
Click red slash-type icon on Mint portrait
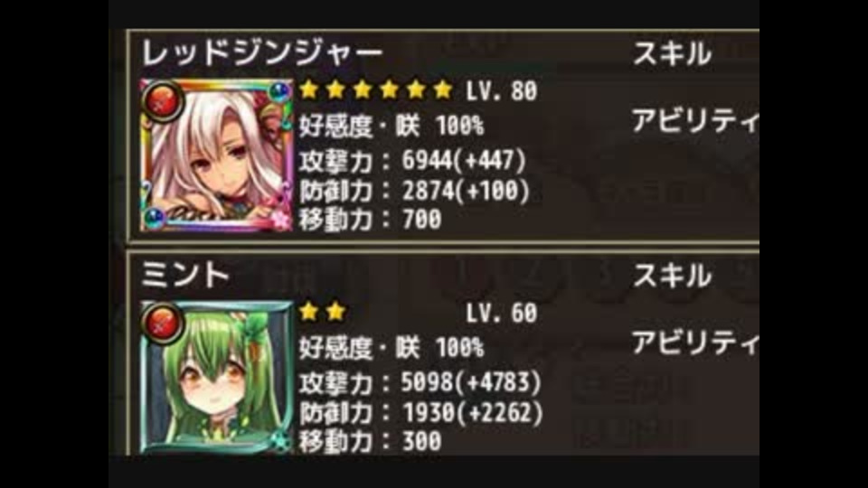(162, 323)
